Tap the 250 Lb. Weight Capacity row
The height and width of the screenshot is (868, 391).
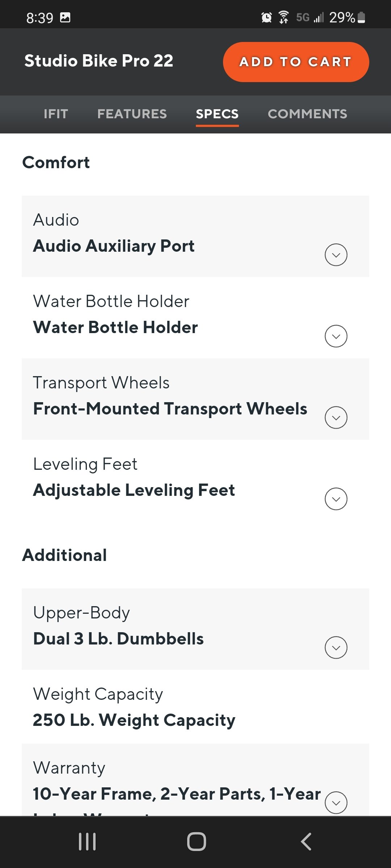pyautogui.click(x=195, y=707)
